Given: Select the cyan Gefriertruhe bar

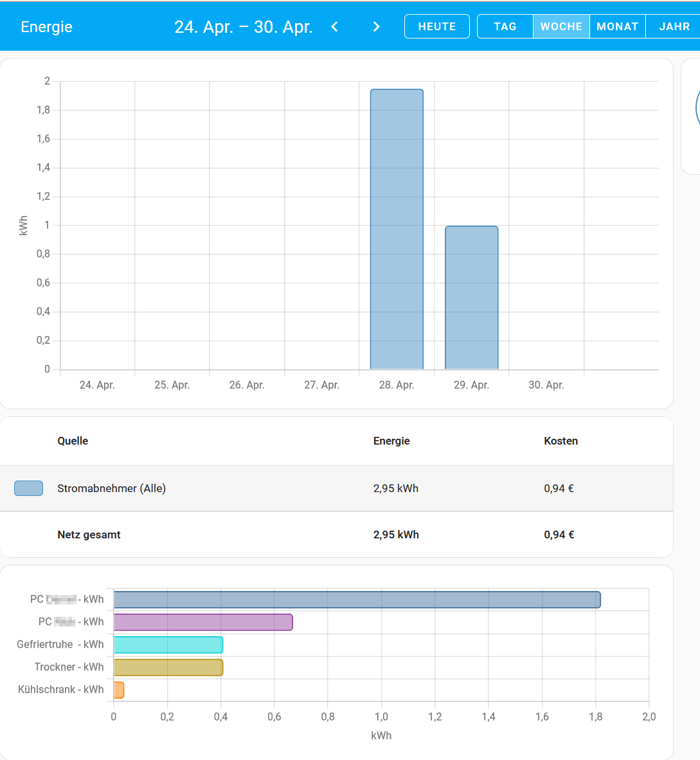Looking at the screenshot, I should pos(168,644).
